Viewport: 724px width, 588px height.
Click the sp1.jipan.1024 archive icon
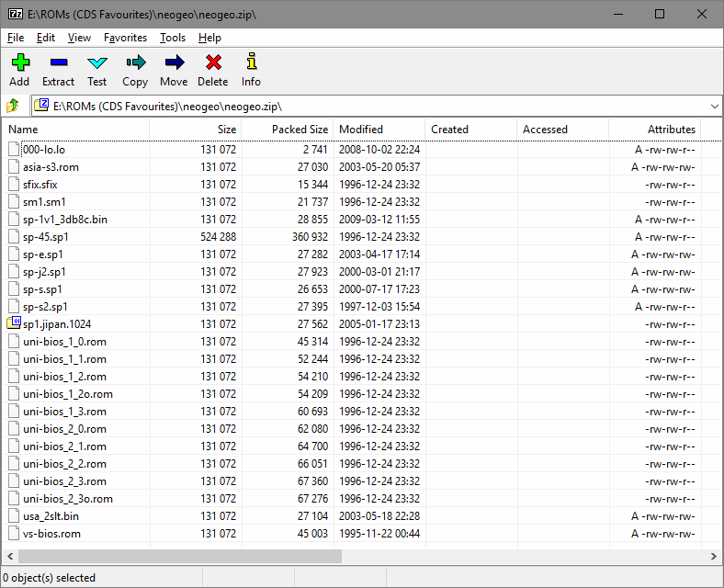point(14,323)
